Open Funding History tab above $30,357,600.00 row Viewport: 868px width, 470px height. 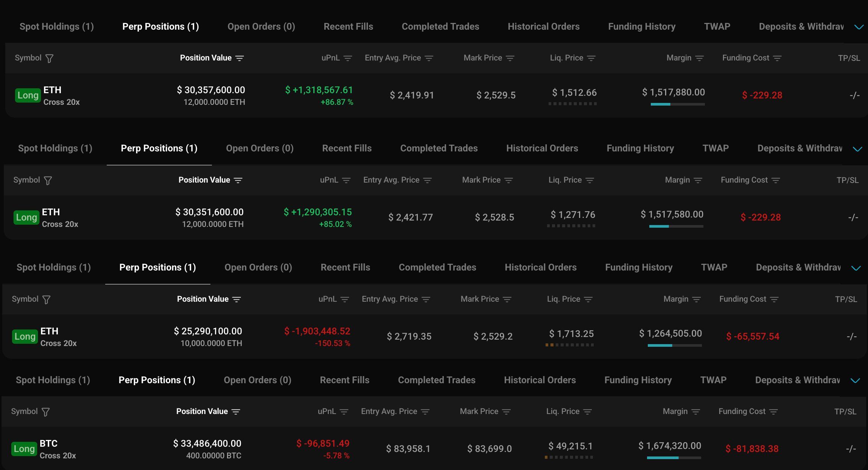pyautogui.click(x=642, y=27)
